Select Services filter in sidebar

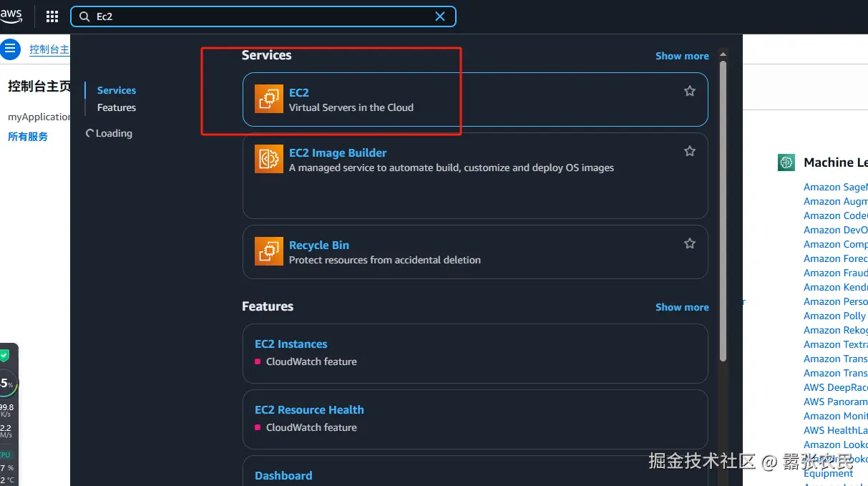click(117, 90)
